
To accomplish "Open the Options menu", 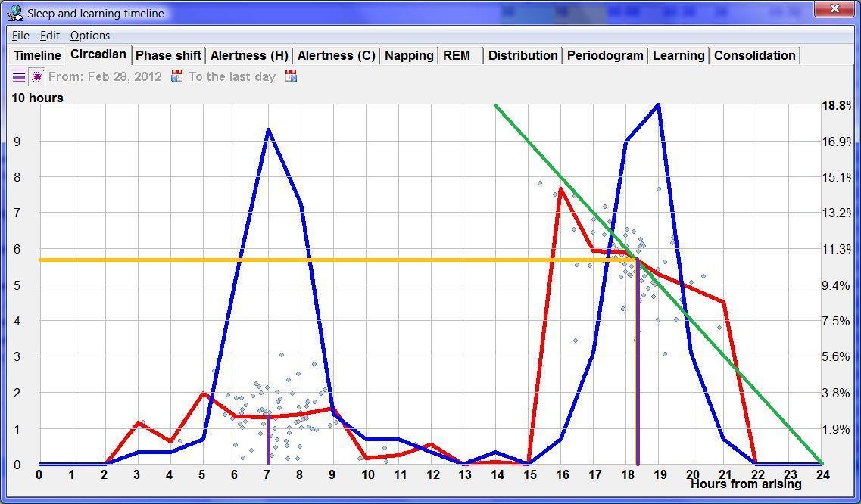I will click(89, 36).
